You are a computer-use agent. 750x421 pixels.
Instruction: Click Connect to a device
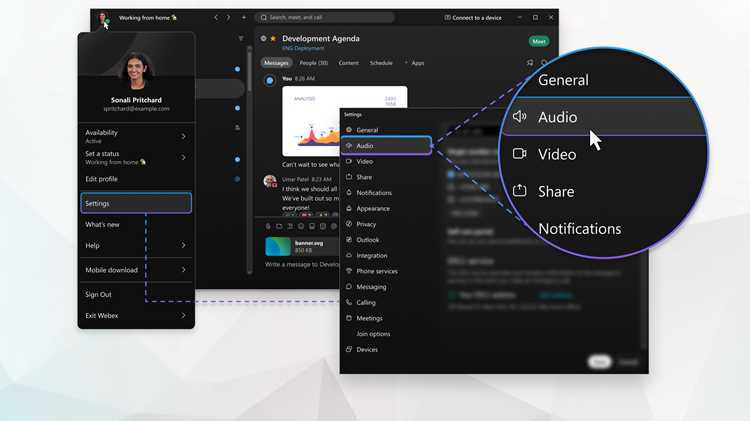(x=473, y=18)
